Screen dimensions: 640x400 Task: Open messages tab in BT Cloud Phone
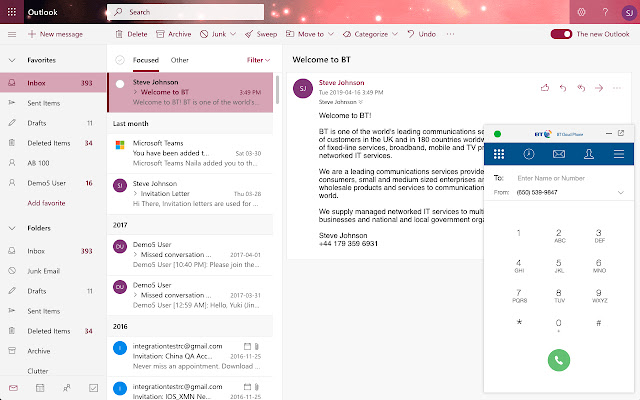(559, 154)
